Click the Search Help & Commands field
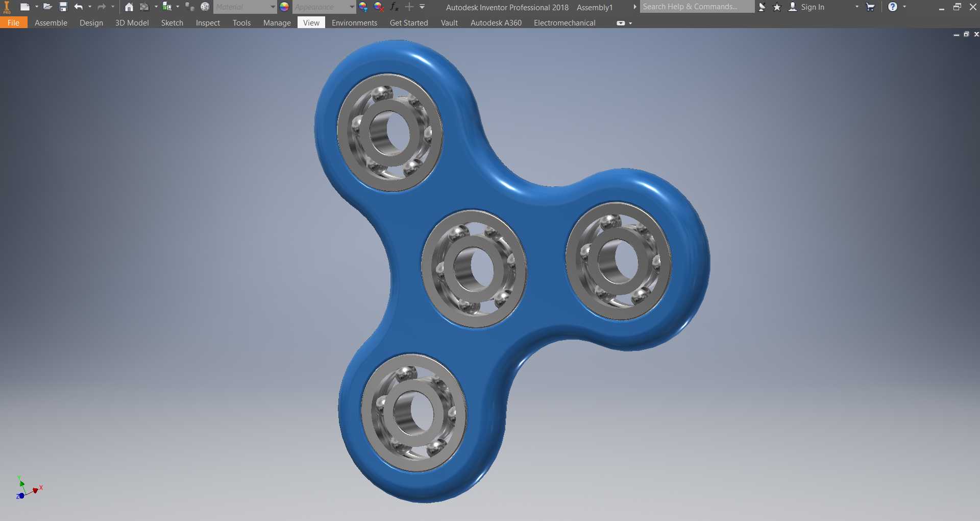980x521 pixels. coord(697,7)
